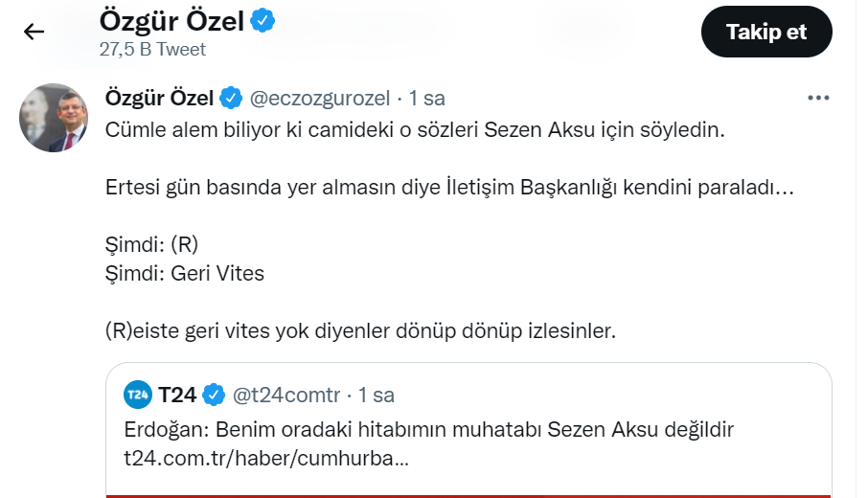Click the tweet author name Özgür Özel
This screenshot has width=868, height=498.
[x=160, y=98]
